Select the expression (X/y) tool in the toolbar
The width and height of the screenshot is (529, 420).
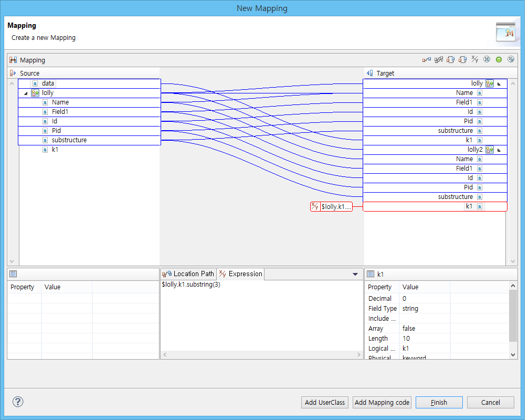[475, 59]
